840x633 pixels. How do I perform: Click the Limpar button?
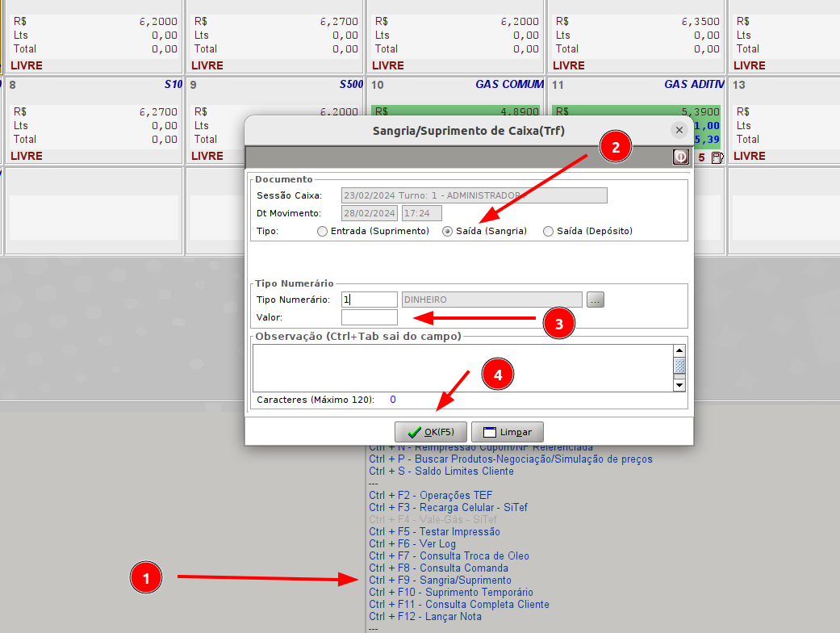[x=507, y=432]
